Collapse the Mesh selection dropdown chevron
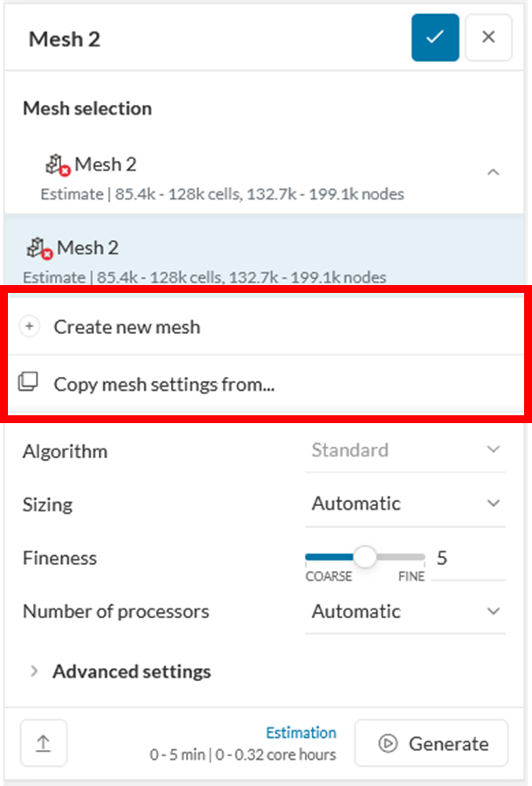Viewport: 532px width, 786px height. pos(493,172)
